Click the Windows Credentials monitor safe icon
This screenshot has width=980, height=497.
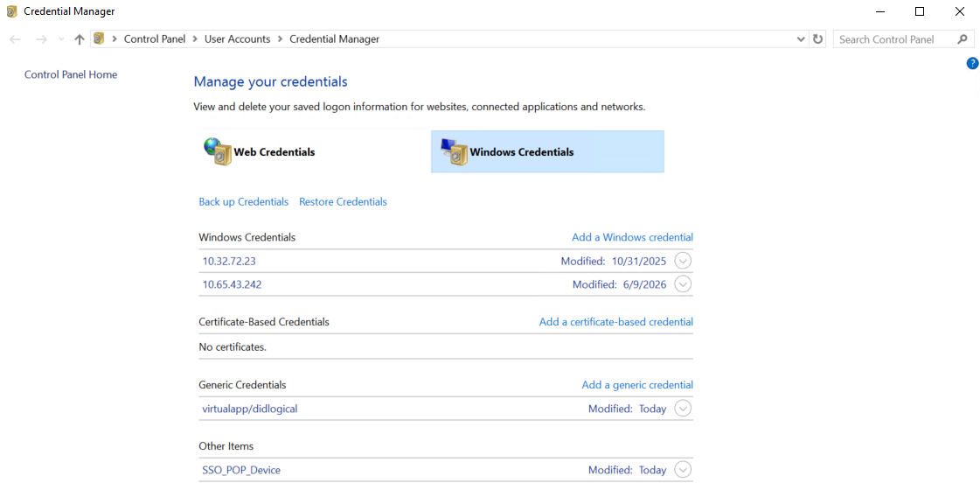(455, 151)
